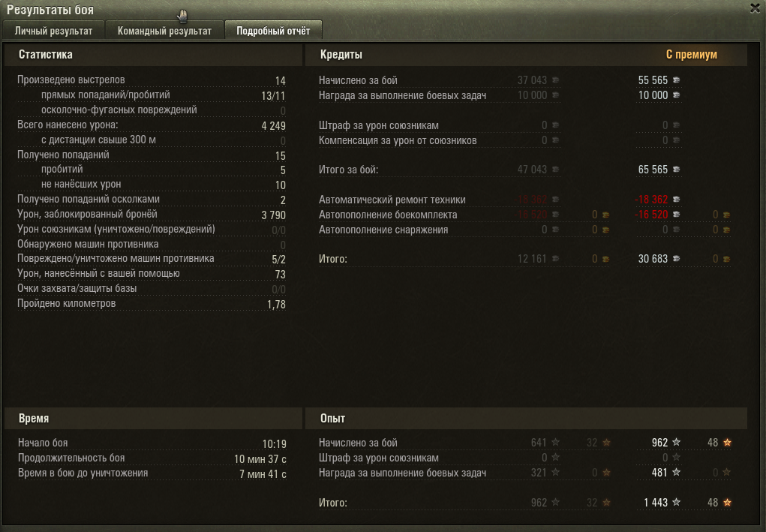This screenshot has height=532, width=766.
Task: Click the Всего нанесено урона value 4 249
Action: tap(274, 126)
